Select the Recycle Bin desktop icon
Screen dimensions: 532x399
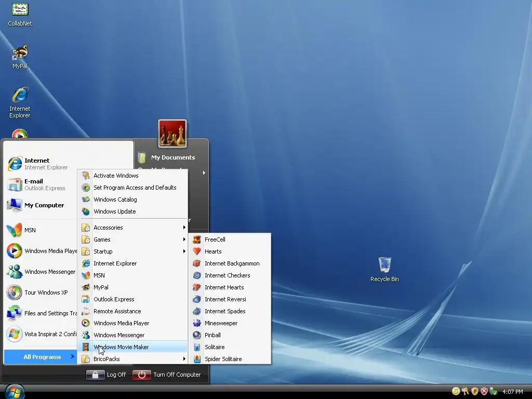click(x=384, y=270)
